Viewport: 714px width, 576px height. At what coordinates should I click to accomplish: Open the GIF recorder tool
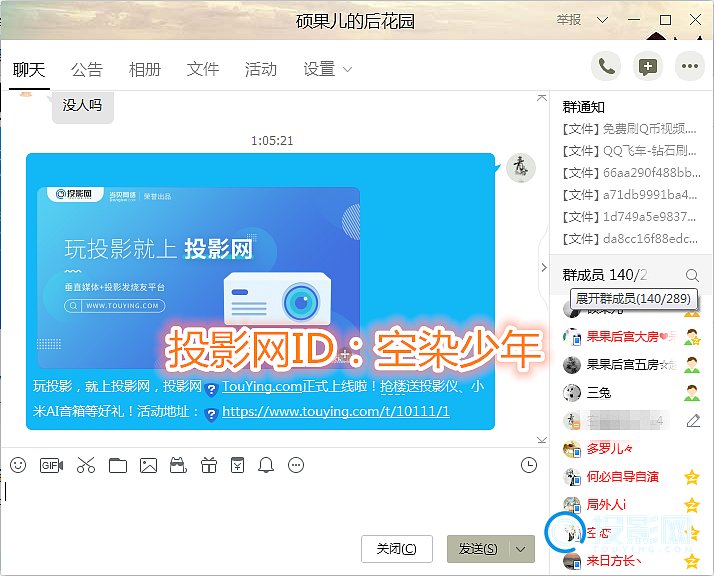pos(51,465)
